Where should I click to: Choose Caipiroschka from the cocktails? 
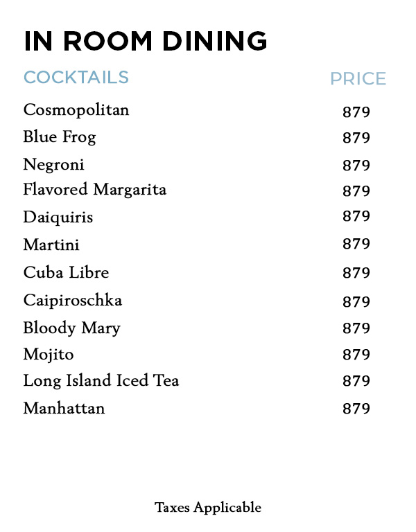[73, 301]
